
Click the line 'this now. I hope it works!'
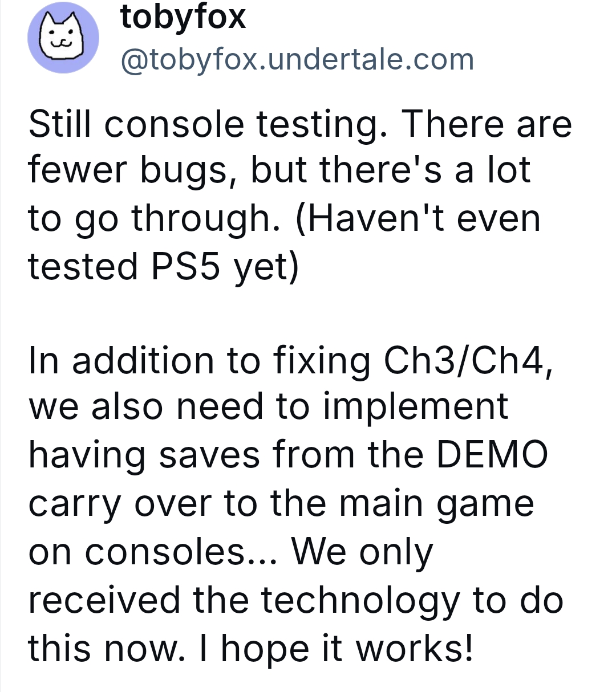pos(250,648)
